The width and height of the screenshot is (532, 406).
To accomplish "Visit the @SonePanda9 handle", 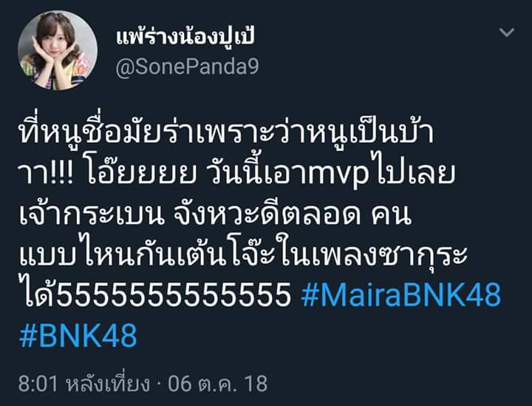I will pyautogui.click(x=187, y=67).
